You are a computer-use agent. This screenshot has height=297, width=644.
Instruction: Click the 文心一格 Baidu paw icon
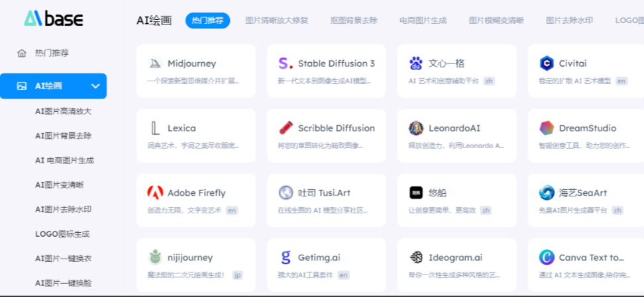(416, 64)
